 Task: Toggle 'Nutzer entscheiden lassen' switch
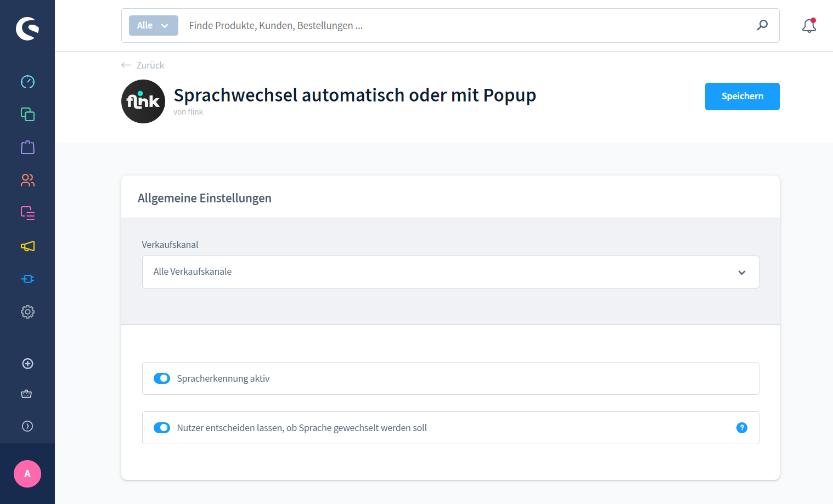click(162, 428)
